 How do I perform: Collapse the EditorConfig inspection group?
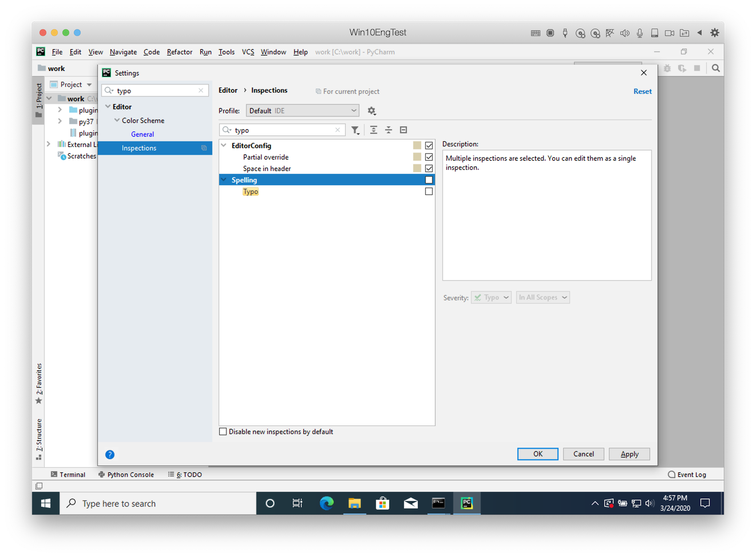pyautogui.click(x=224, y=145)
